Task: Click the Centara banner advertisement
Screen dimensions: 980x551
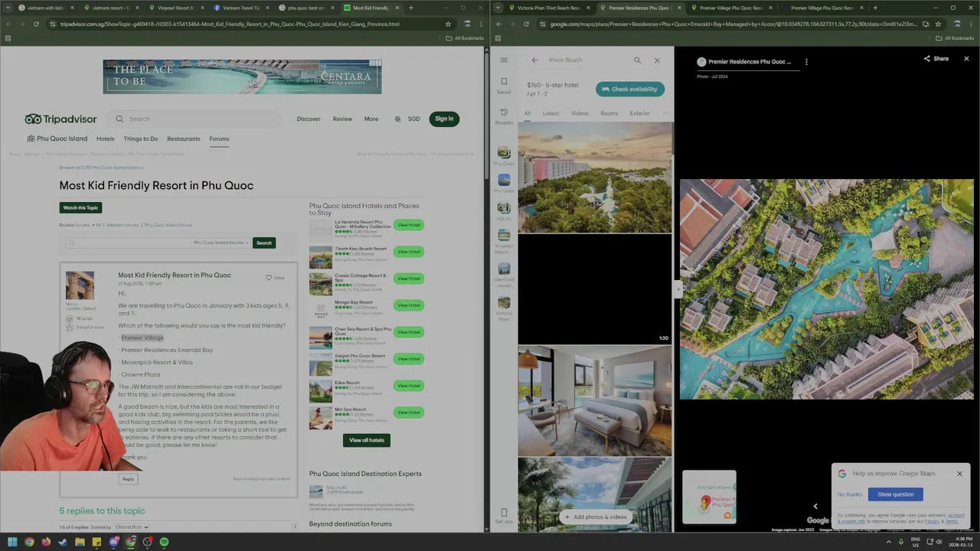Action: coord(242,77)
